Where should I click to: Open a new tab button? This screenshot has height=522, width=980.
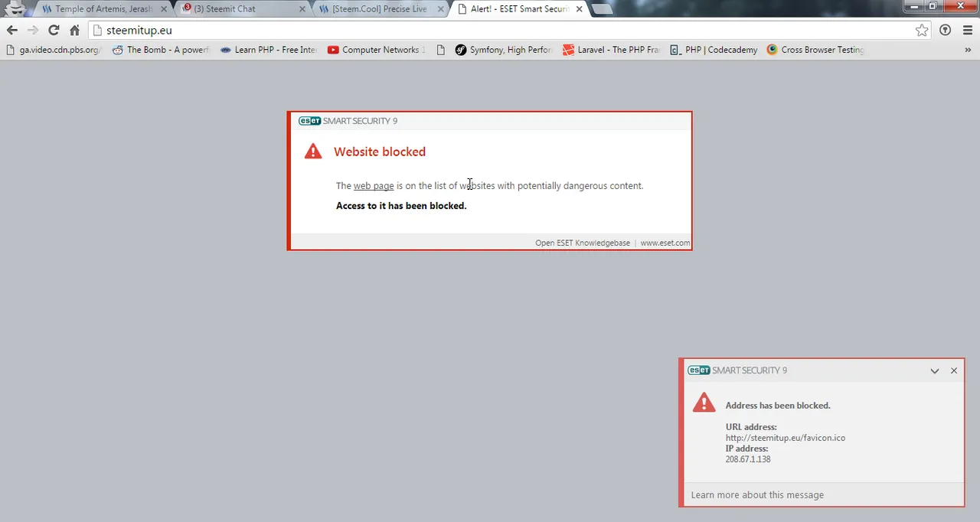[603, 9]
